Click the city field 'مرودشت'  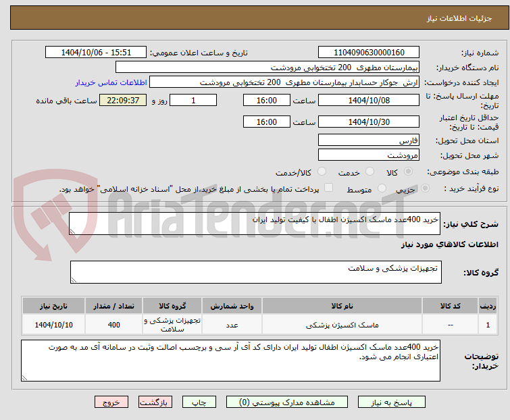click(x=369, y=155)
